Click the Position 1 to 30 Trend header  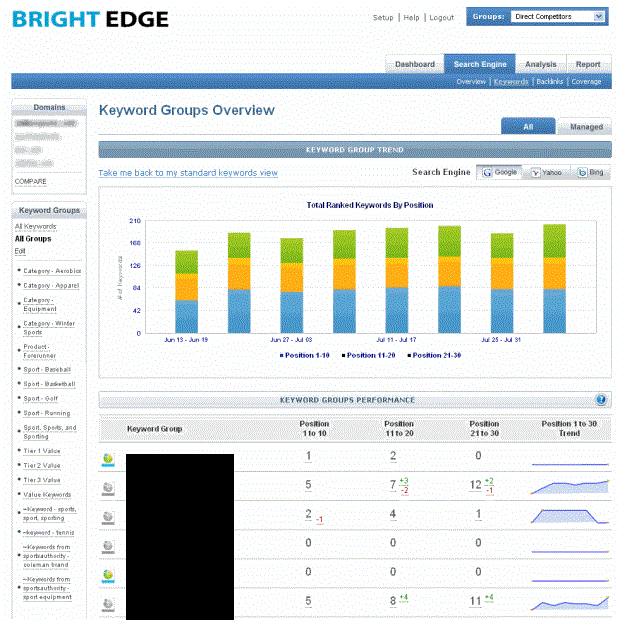[569, 429]
